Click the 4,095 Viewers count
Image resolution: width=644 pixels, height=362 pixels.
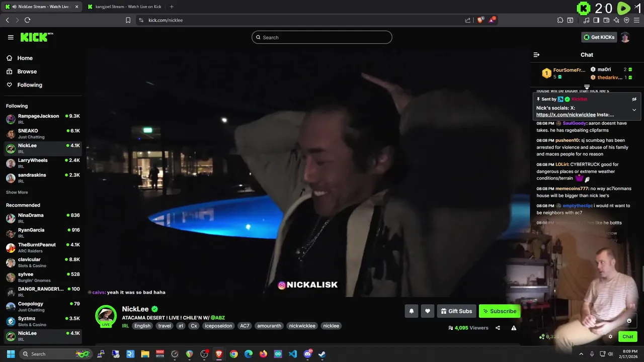coord(468,328)
